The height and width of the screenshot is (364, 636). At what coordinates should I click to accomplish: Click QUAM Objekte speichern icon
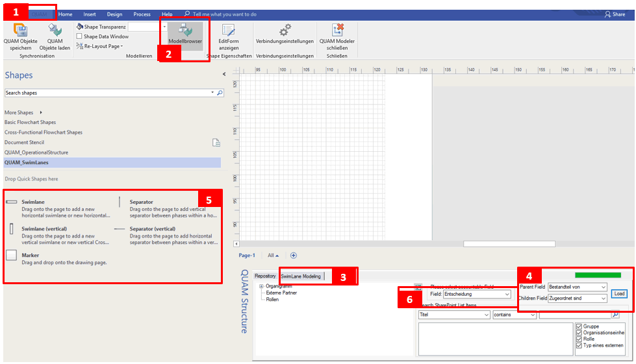point(20,31)
